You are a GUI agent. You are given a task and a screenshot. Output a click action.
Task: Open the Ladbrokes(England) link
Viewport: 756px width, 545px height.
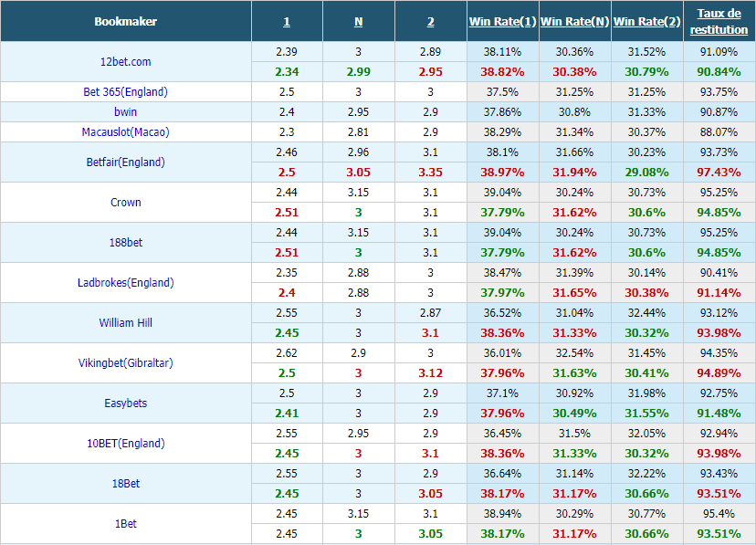click(125, 282)
